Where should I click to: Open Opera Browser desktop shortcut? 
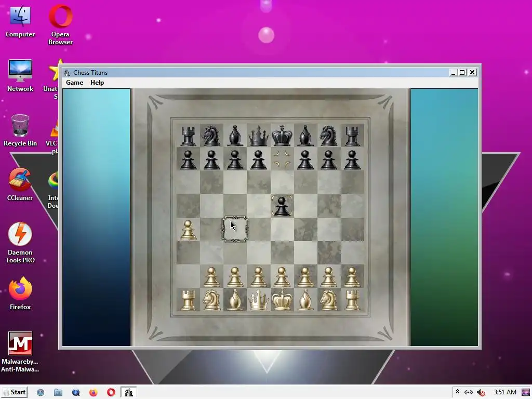[x=60, y=24]
